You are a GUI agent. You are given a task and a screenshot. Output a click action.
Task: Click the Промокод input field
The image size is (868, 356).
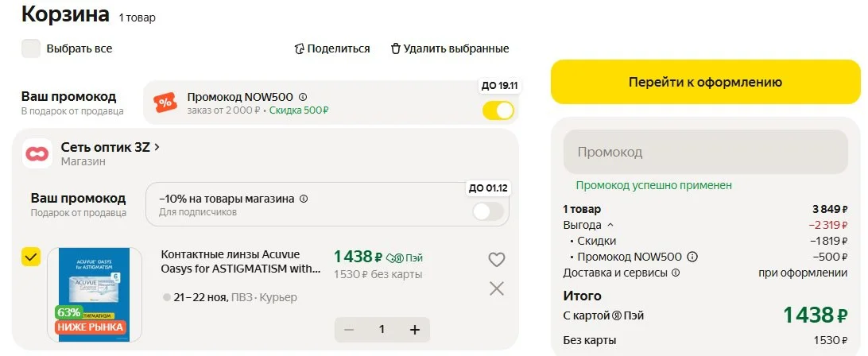point(705,152)
